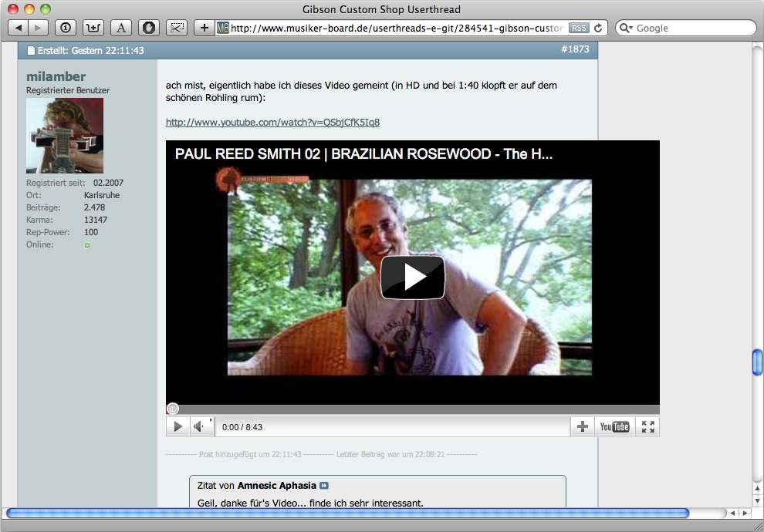Open Amnesic Aphasia's quoted post arrow icon
The height and width of the screenshot is (532, 764).
click(324, 485)
